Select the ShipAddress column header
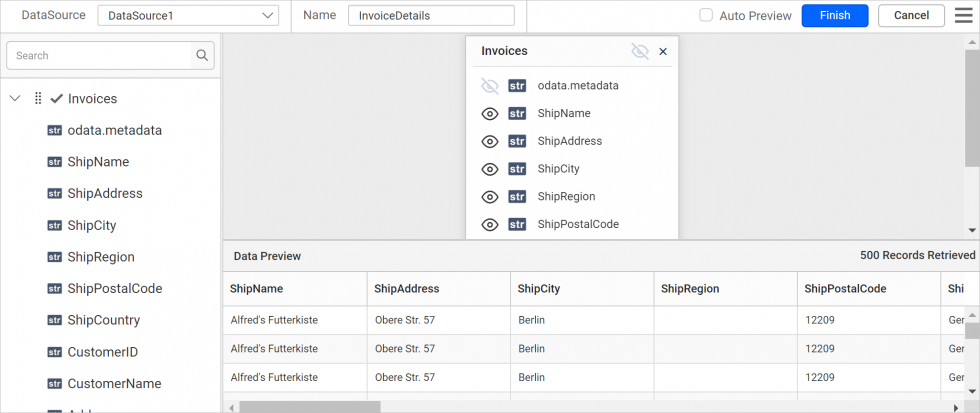This screenshot has height=413, width=980. click(439, 289)
